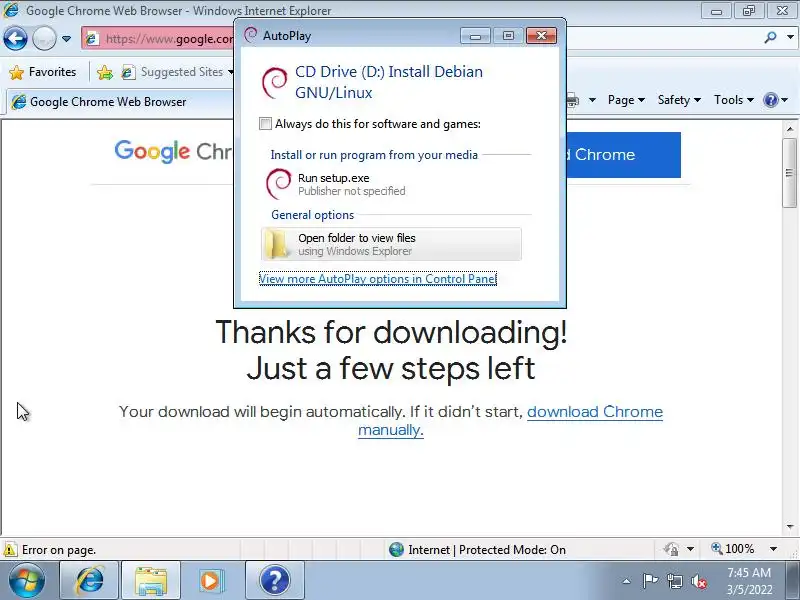The image size is (800, 600).
Task: Click the muted volume tray icon
Action: click(698, 581)
